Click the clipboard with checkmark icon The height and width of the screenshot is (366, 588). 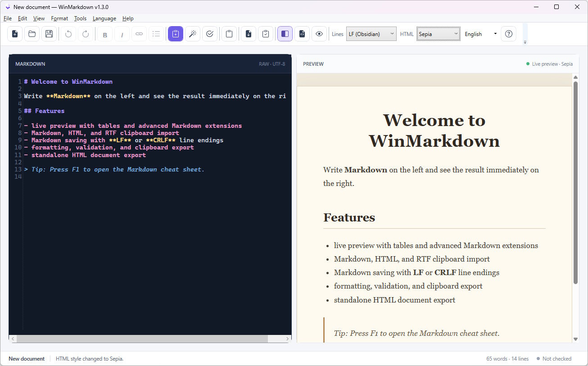[x=266, y=34]
